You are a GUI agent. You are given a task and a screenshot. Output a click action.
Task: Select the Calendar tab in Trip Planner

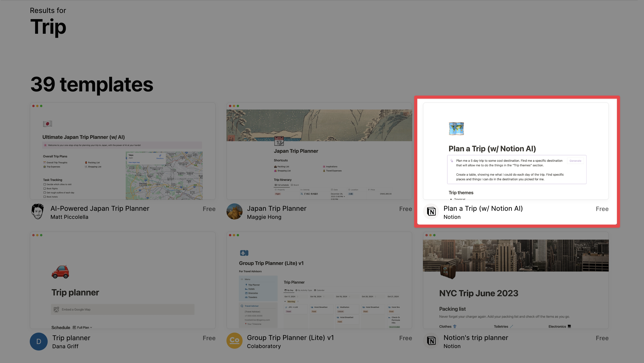[319, 290]
